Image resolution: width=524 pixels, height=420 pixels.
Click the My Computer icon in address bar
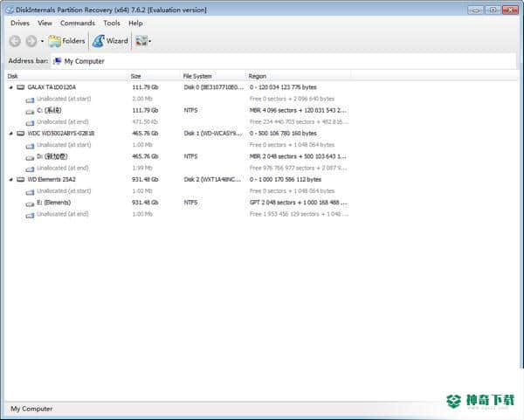coord(58,61)
